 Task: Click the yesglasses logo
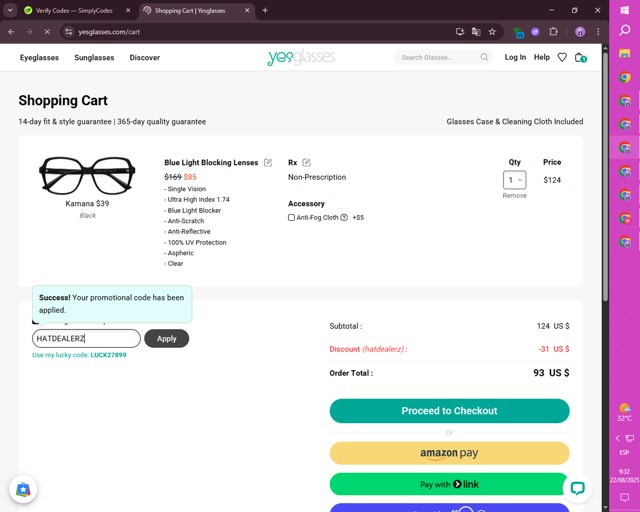tap(301, 58)
